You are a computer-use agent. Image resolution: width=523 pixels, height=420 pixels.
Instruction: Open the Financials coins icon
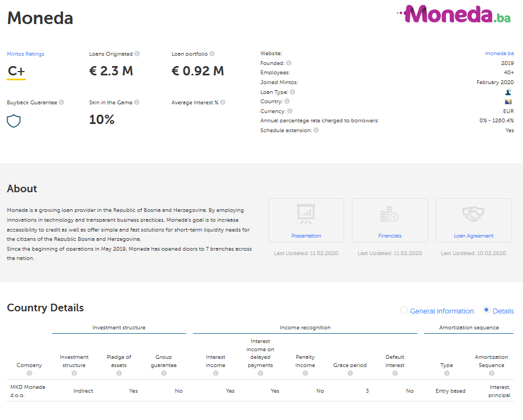[x=390, y=214]
